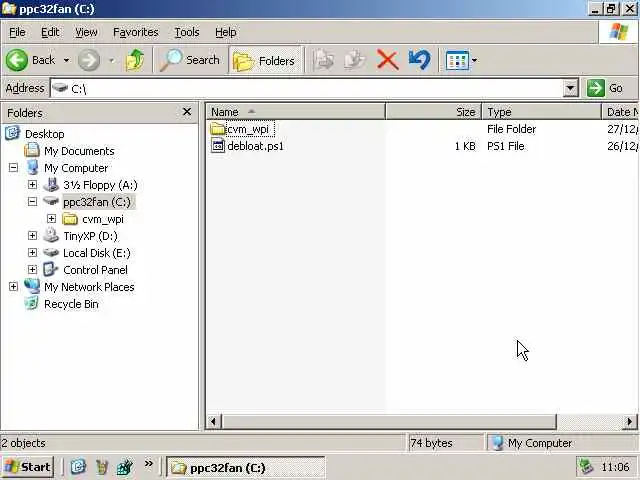Screen dimensions: 640x480
Task: Click the red Delete X icon
Action: 387,60
